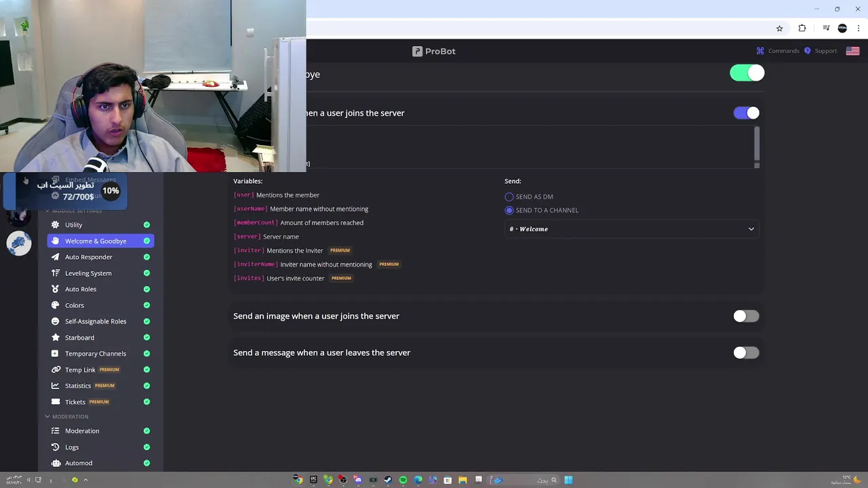Open Self-Assignable Roles module

click(100, 321)
